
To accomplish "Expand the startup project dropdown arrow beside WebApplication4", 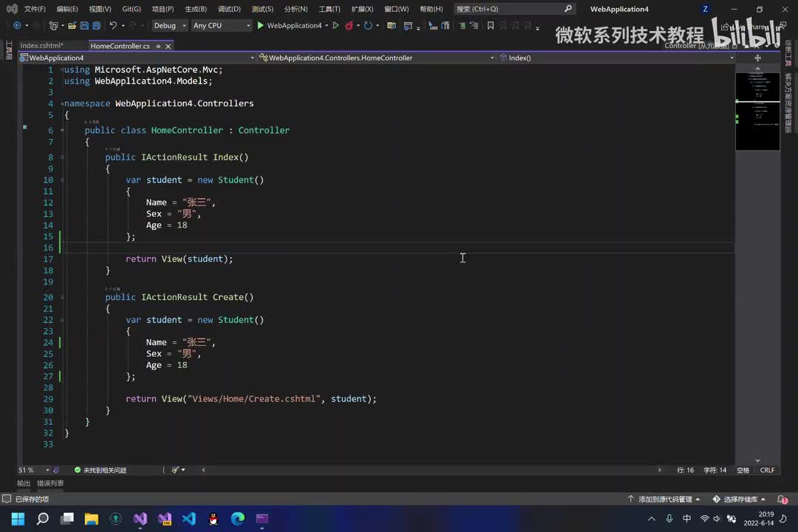I will tap(327, 25).
